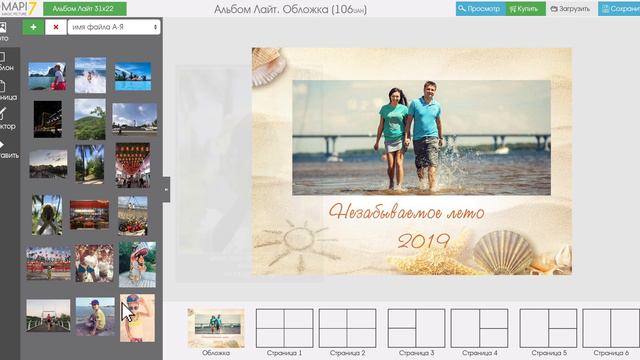Select the night building lights photo thumbnail
Image resolution: width=640 pixels, height=360 pixels.
tap(48, 119)
